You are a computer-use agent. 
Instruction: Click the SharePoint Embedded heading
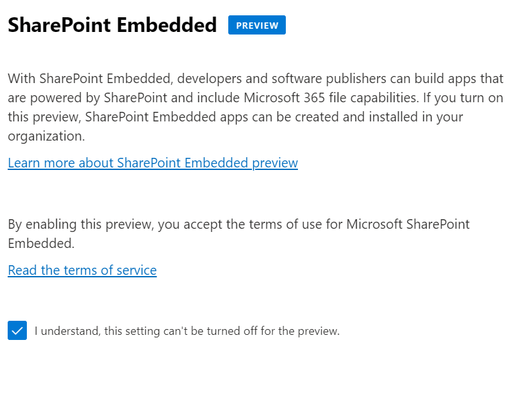coord(113,25)
